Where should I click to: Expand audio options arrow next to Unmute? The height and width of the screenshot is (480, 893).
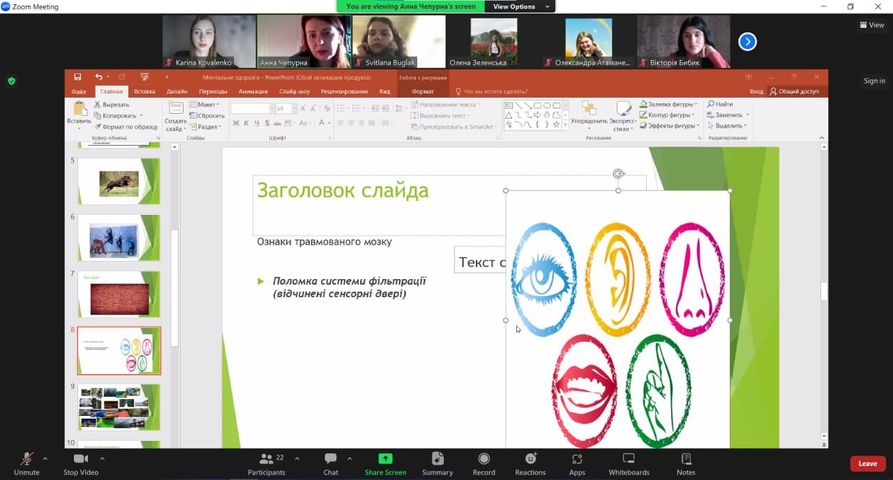click(x=45, y=459)
